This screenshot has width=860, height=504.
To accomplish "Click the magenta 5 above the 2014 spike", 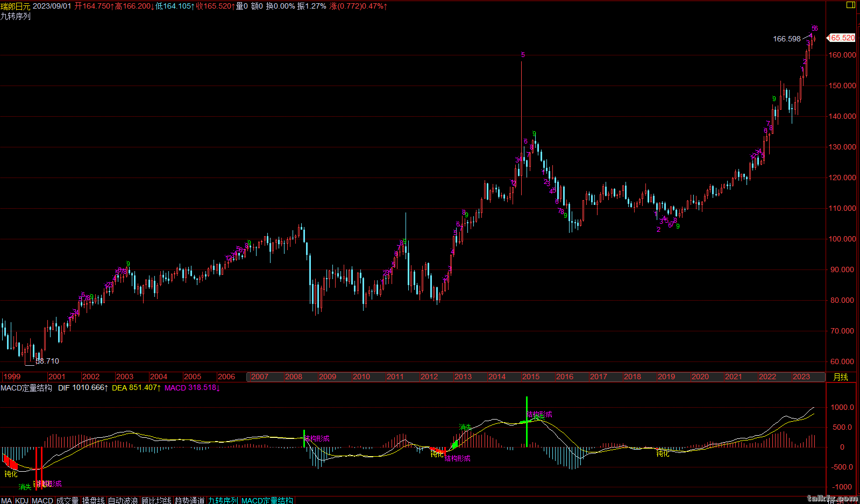I will (523, 55).
